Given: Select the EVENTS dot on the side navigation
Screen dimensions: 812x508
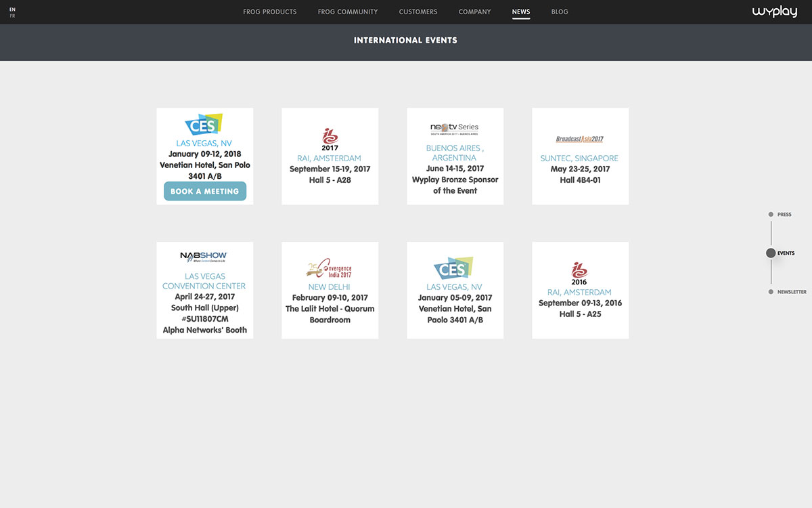Looking at the screenshot, I should (771, 253).
